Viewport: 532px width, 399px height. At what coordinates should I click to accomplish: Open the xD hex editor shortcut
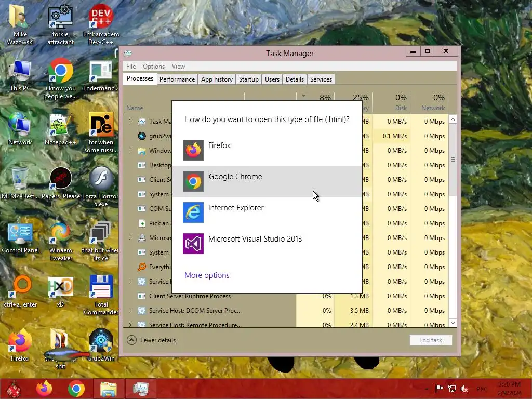pos(60,291)
